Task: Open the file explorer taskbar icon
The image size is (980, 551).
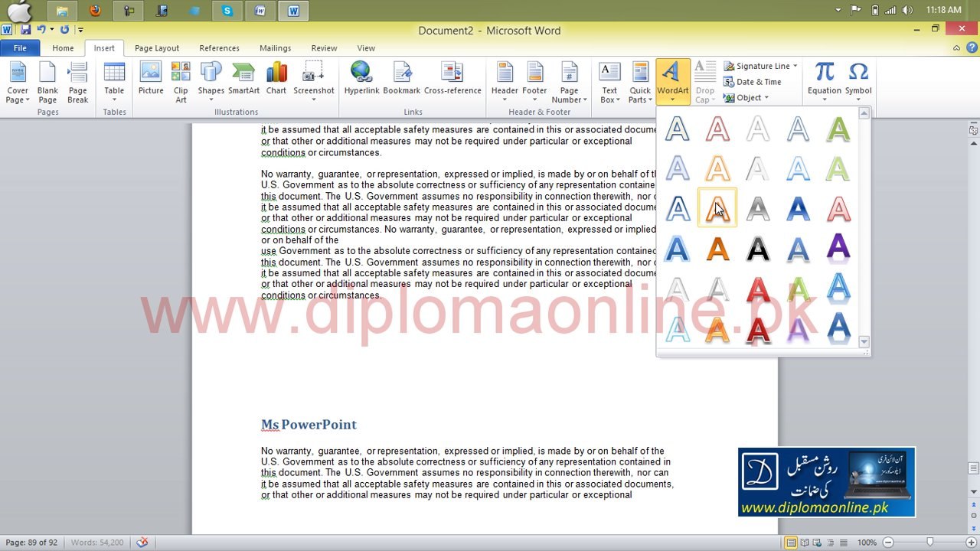Action: (x=62, y=11)
